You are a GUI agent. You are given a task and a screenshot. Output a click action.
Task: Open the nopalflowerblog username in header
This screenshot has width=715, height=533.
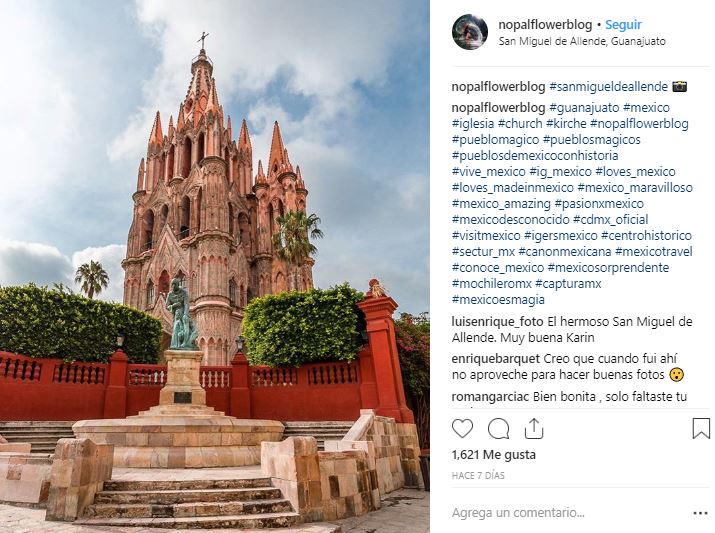[545, 25]
